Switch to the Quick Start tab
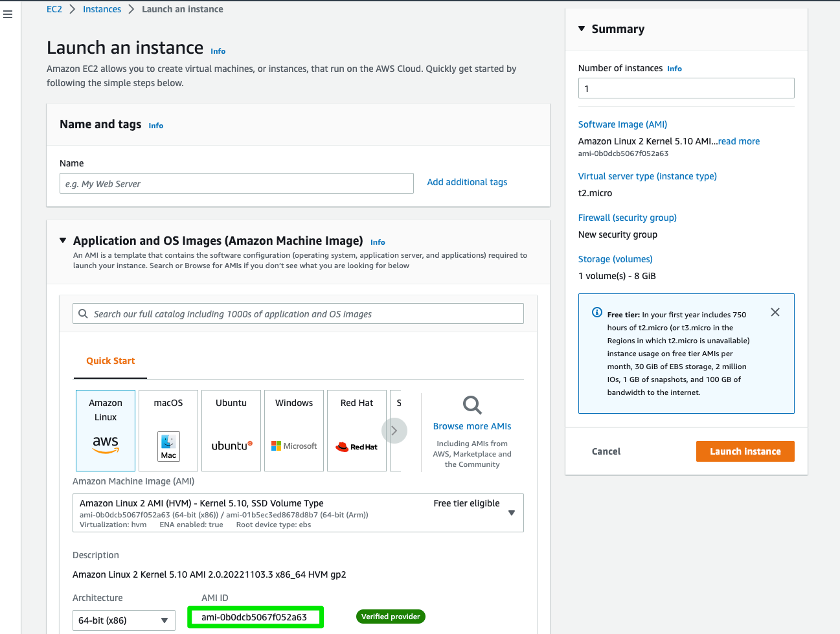This screenshot has height=634, width=840. [x=111, y=361]
